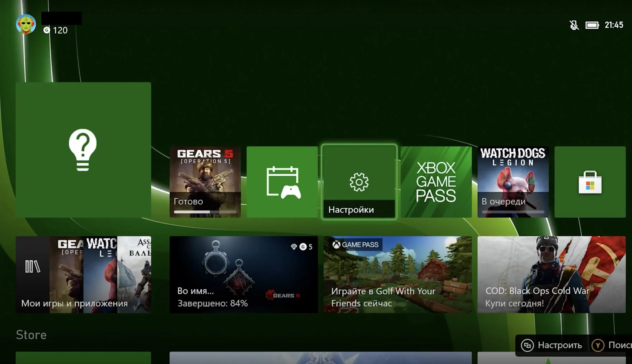
Task: Click the library books icon
Action: [33, 266]
